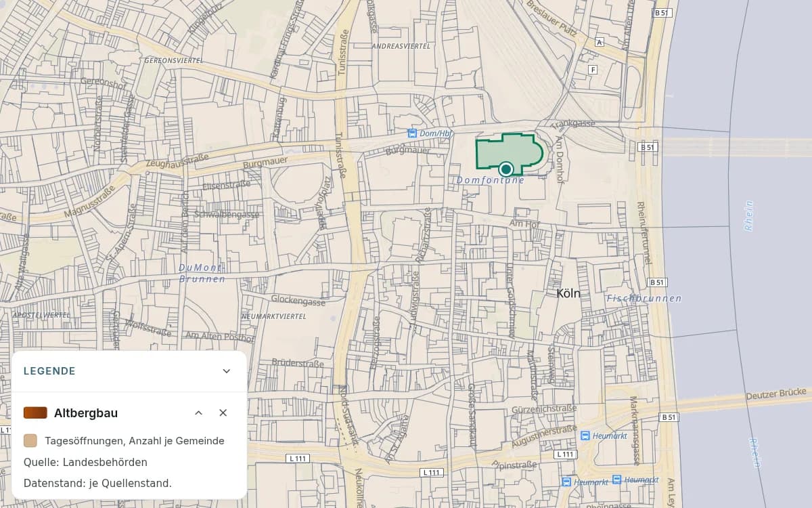
Task: Click the Trankgasse street label
Action: coord(572,125)
